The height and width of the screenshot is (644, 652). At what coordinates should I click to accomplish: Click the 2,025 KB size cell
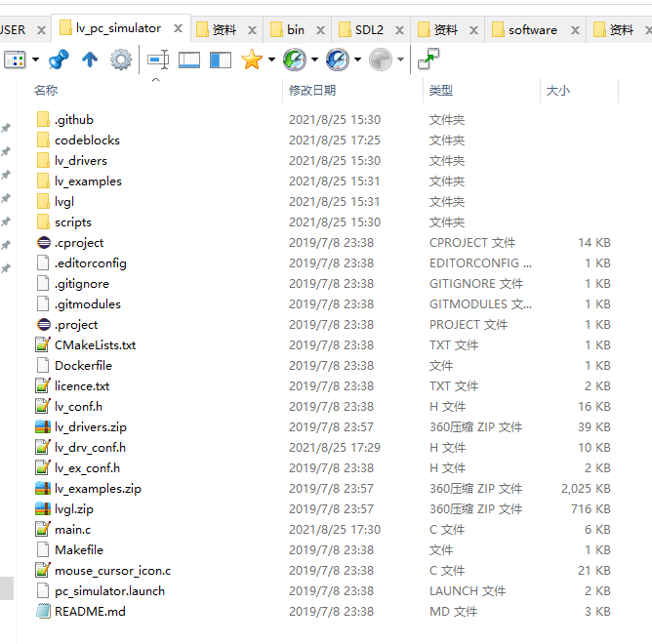[x=586, y=489]
